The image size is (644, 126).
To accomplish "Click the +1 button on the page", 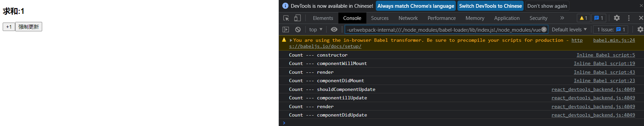I will pos(9,27).
